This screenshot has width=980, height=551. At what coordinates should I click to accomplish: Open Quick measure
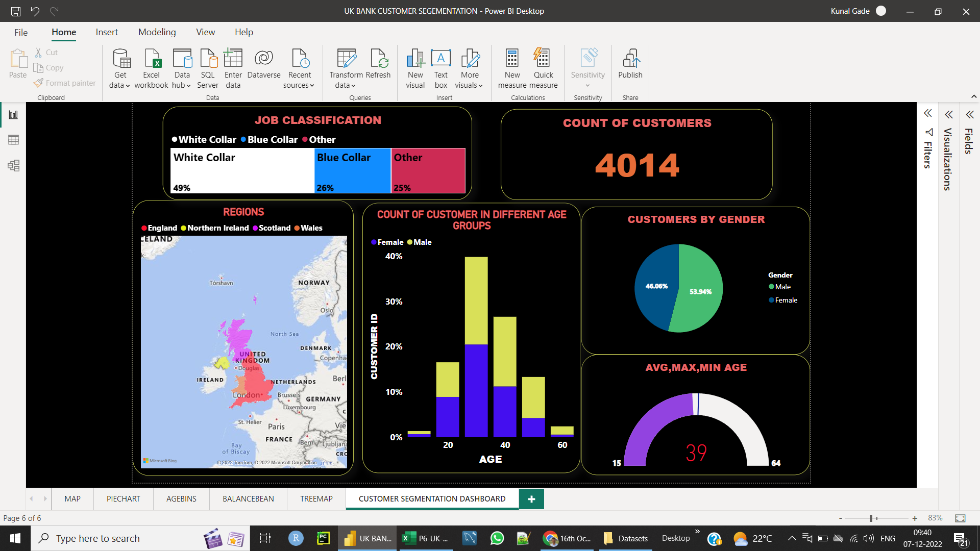pyautogui.click(x=543, y=68)
